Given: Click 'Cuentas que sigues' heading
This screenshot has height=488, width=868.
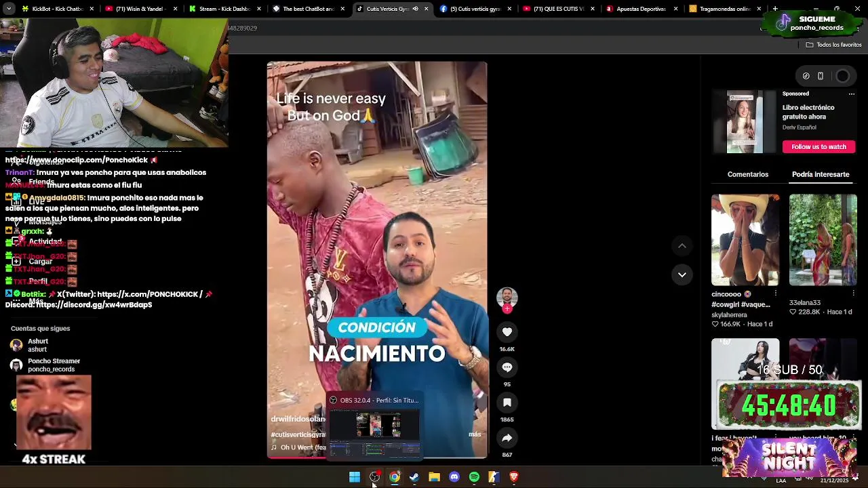Looking at the screenshot, I should pos(40,328).
